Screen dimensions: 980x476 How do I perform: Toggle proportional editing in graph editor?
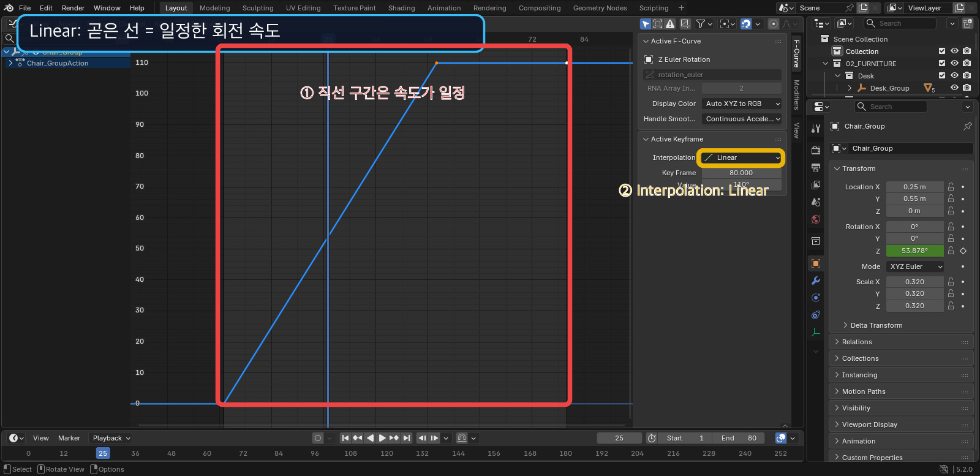pos(774,24)
